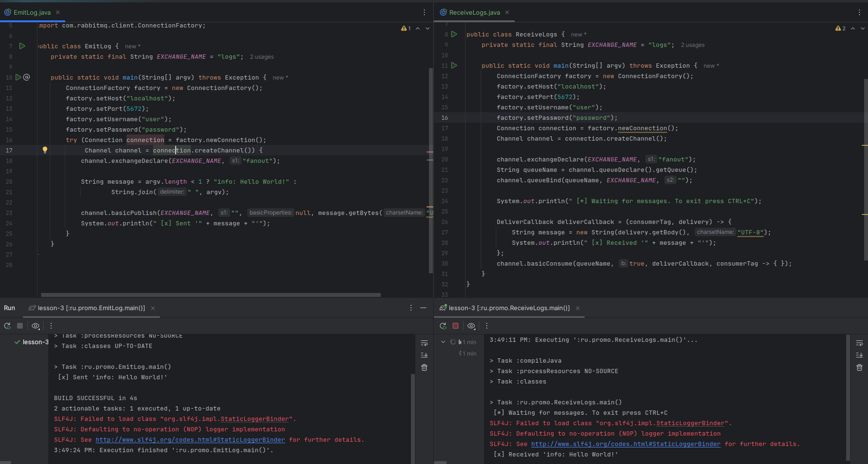Click StaticLoggerBinder class reference in EmitLog console

click(255, 419)
